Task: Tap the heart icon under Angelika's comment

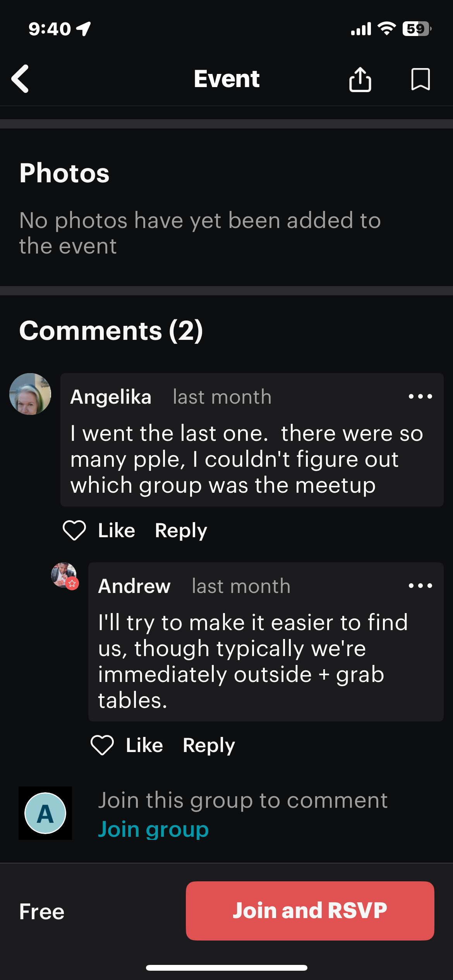Action: click(74, 530)
